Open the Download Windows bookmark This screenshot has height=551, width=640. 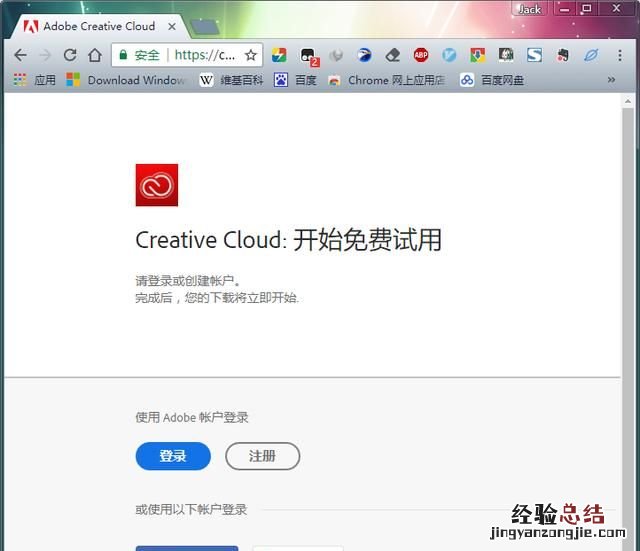point(126,80)
